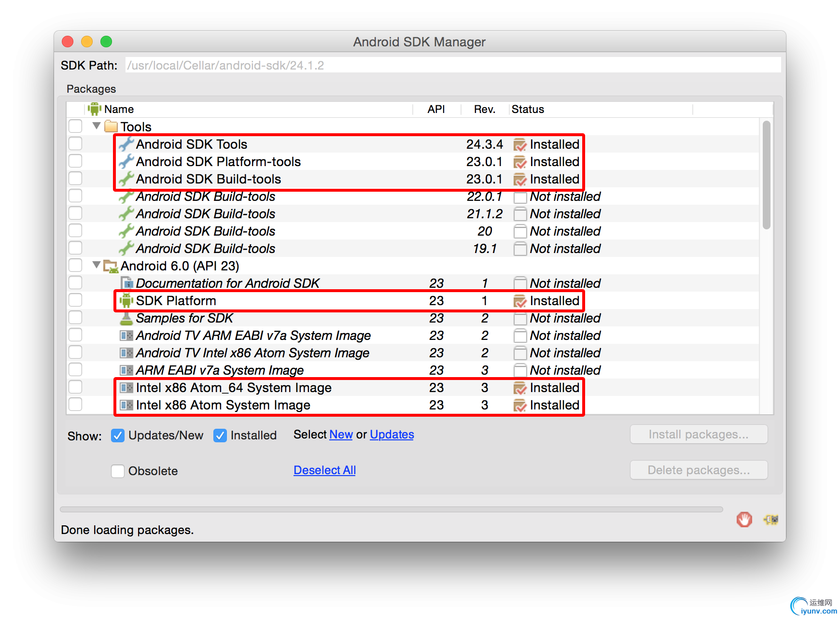Select the ARM EABI v7a System Image row text
This screenshot has width=840, height=619.
coord(220,370)
